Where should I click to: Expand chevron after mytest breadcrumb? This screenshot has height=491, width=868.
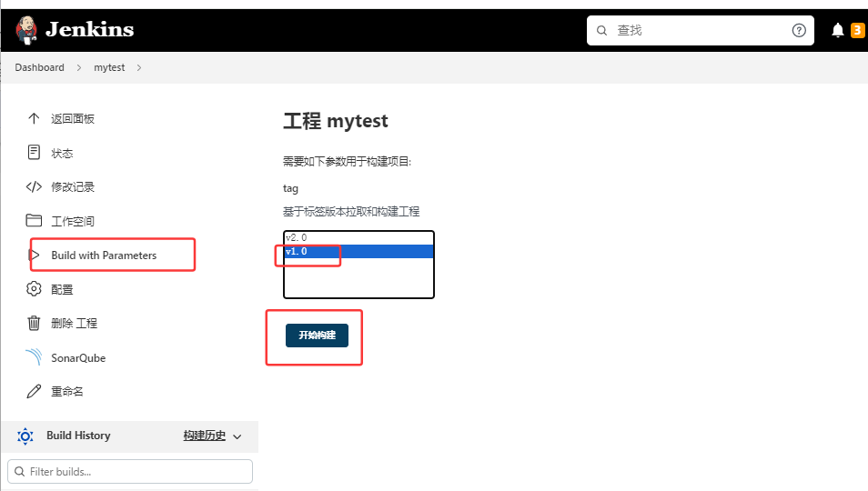click(x=139, y=67)
